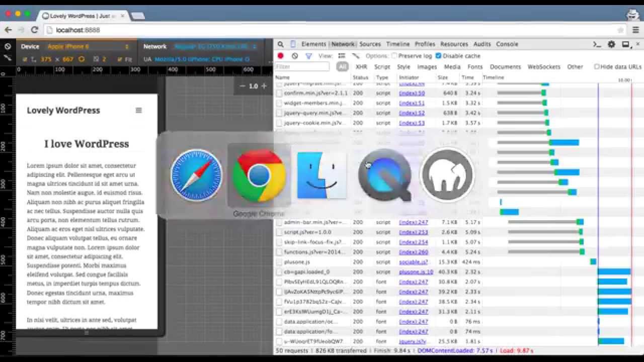Bookmark this page with the star
This screenshot has height=362, width=644.
tap(621, 30)
